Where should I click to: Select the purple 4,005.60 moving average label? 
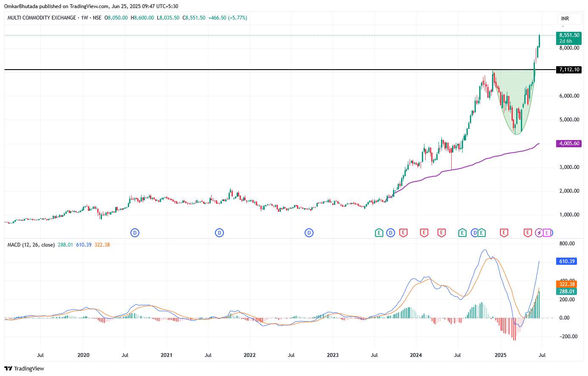click(x=569, y=143)
